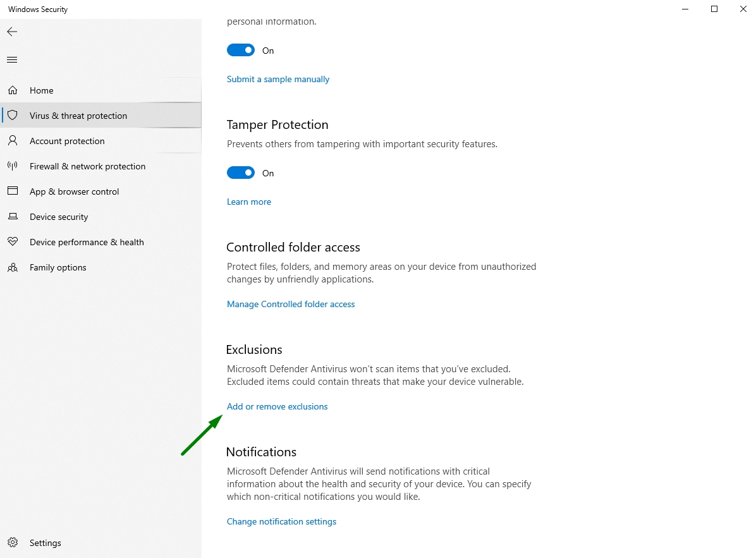Open Manage Controlled folder access link
Screen dimensions: 756x558
point(291,304)
